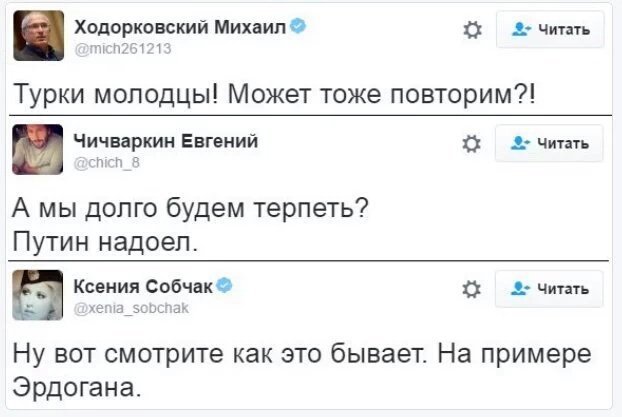The width and height of the screenshot is (622, 417).
Task: Open gear settings on Ходорковский's tweet
Action: click(472, 30)
